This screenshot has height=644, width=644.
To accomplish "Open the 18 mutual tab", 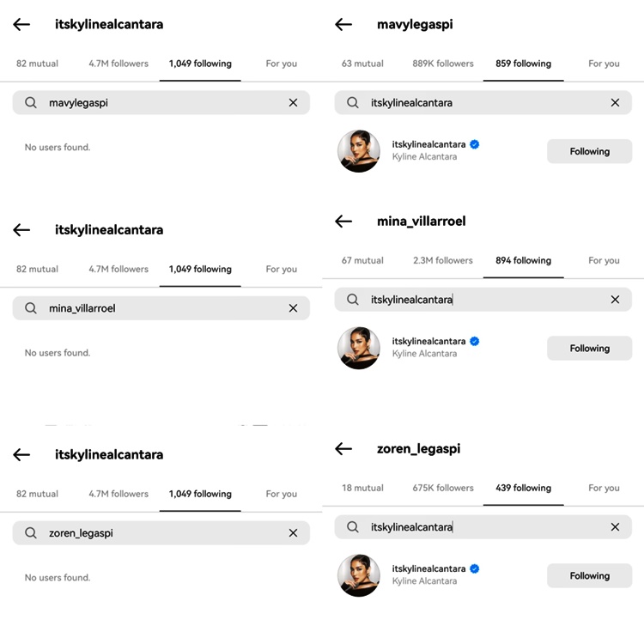I will pos(362,488).
